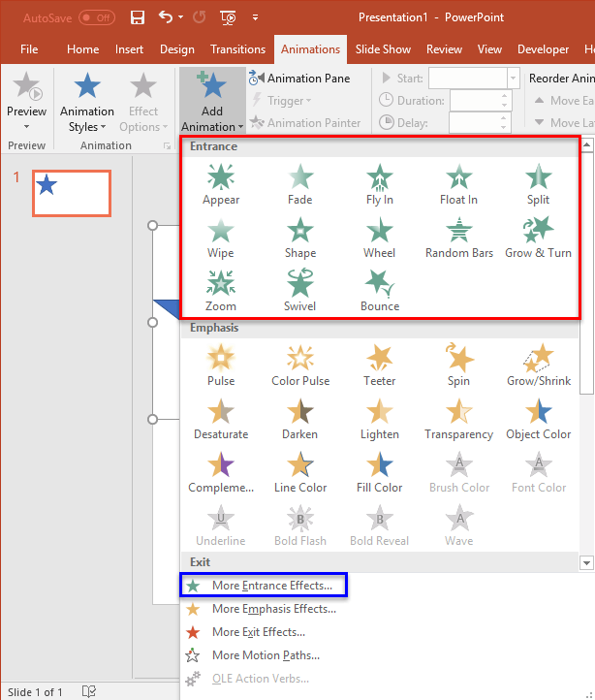595x700 pixels.
Task: Select the Fly In entrance animation
Action: pos(380,184)
